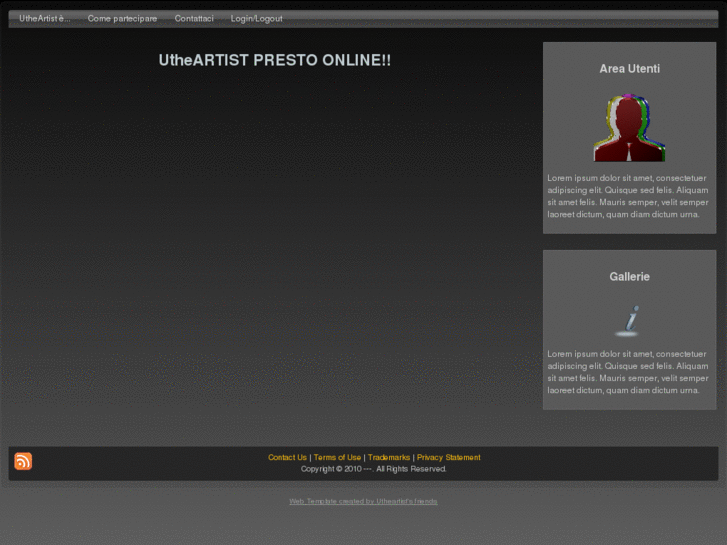The height and width of the screenshot is (545, 727).
Task: Select 'Contattaci' in the top navigation
Action: click(x=194, y=19)
